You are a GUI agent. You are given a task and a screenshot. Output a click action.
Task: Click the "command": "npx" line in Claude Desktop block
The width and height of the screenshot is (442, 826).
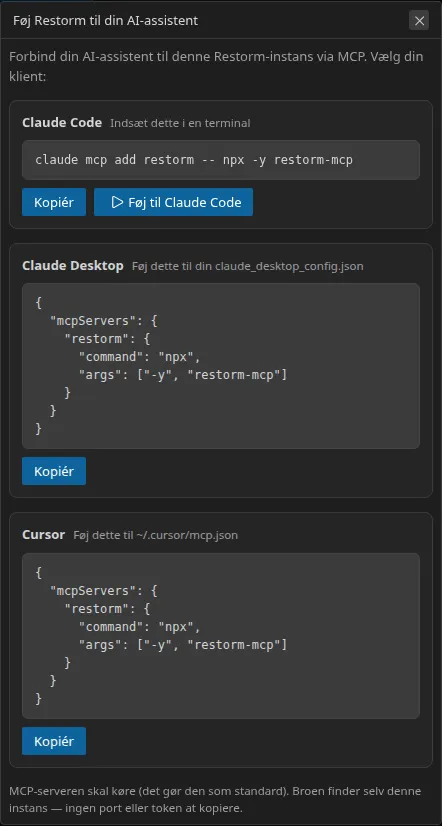pyautogui.click(x=140, y=357)
